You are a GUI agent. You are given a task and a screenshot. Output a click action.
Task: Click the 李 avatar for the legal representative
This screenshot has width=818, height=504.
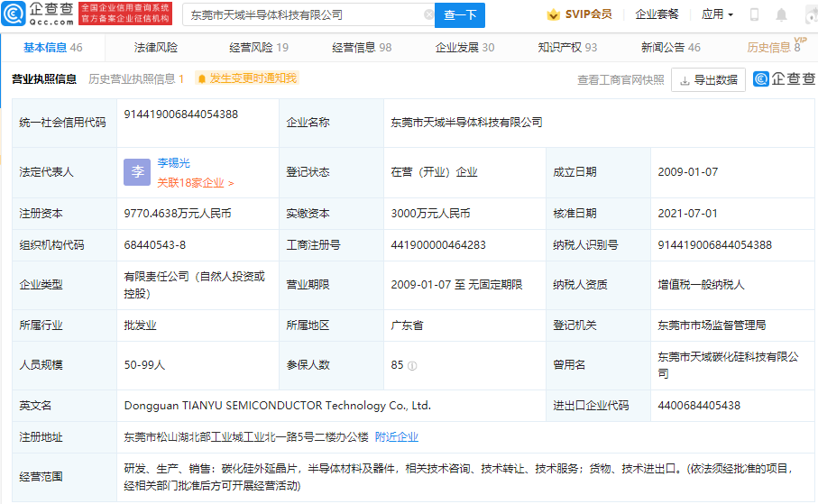[x=137, y=172]
